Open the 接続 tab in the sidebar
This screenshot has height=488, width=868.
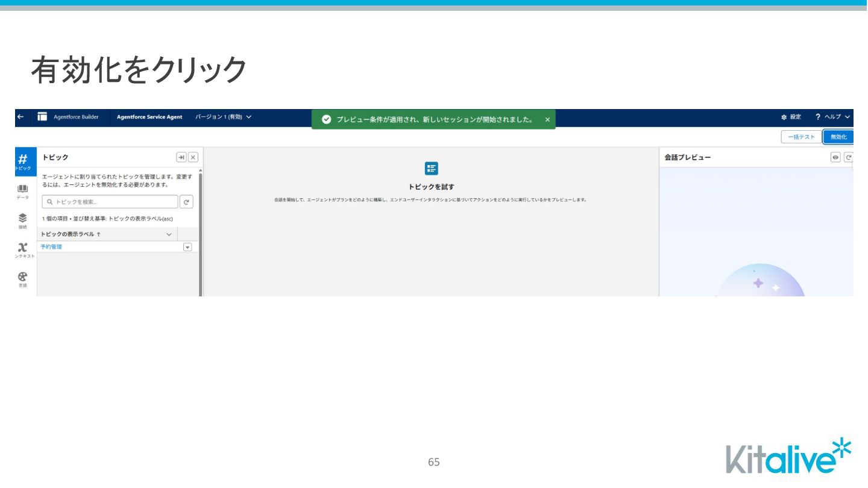click(23, 221)
